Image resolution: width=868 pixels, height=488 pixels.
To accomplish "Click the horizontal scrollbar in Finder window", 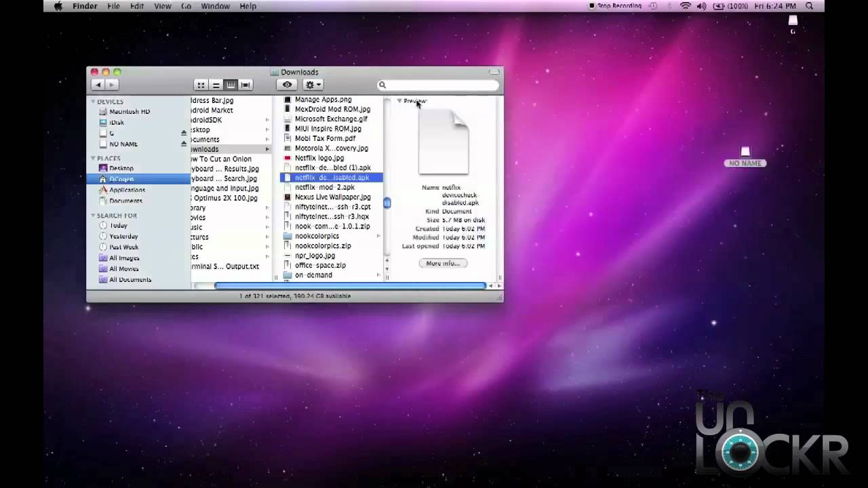I will (350, 286).
